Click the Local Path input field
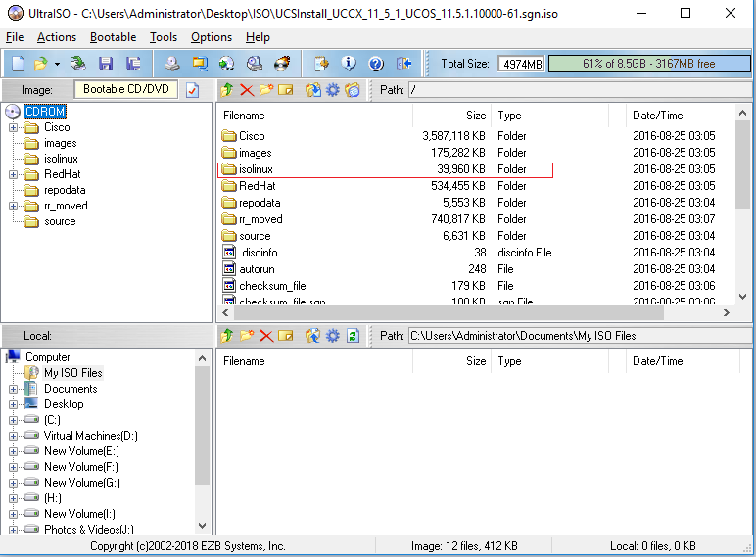 580,336
